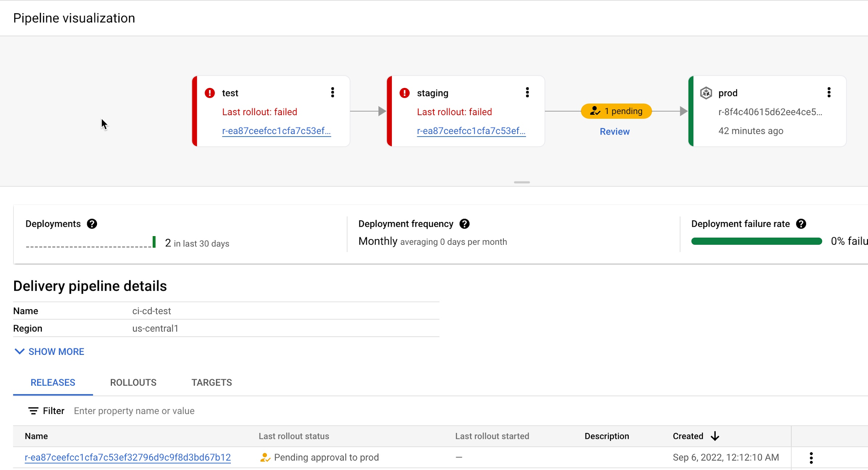Screen dimensions: 868x470
Task: Click the red error icon on test card
Action: [210, 93]
